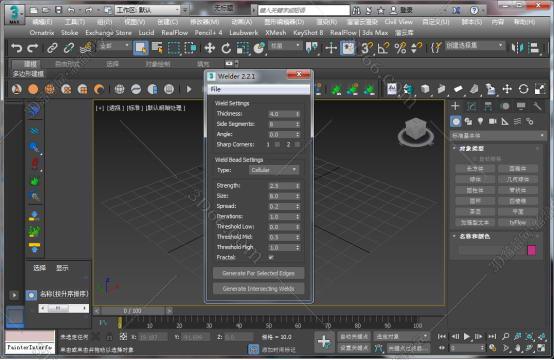The width and height of the screenshot is (554, 360).
Task: Toggle Sharp Corners checkbox 1
Action: click(278, 144)
